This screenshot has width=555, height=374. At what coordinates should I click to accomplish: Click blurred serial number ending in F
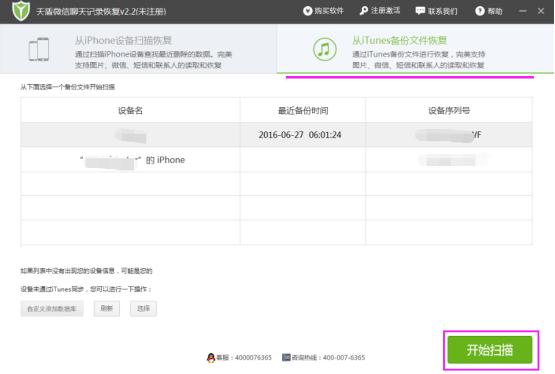(x=449, y=135)
